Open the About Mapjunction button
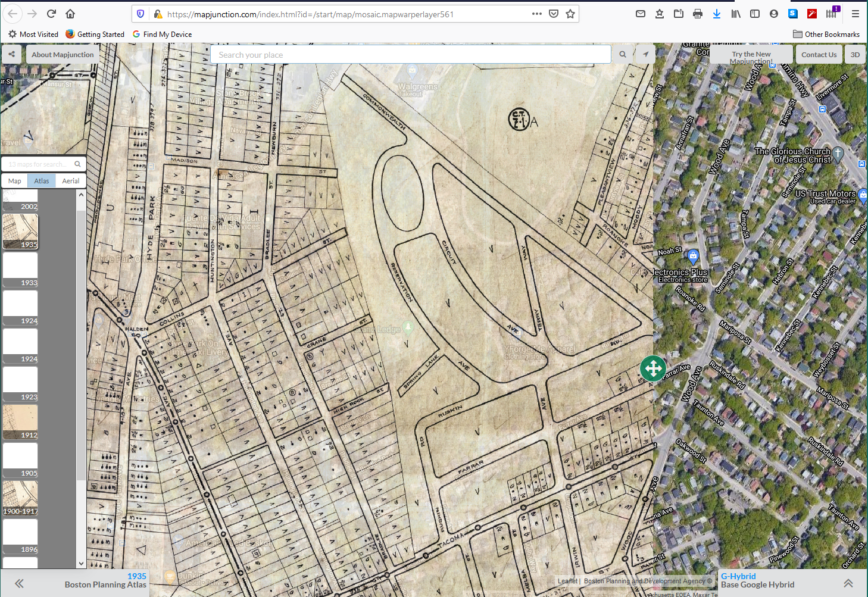868x597 pixels. pos(63,54)
